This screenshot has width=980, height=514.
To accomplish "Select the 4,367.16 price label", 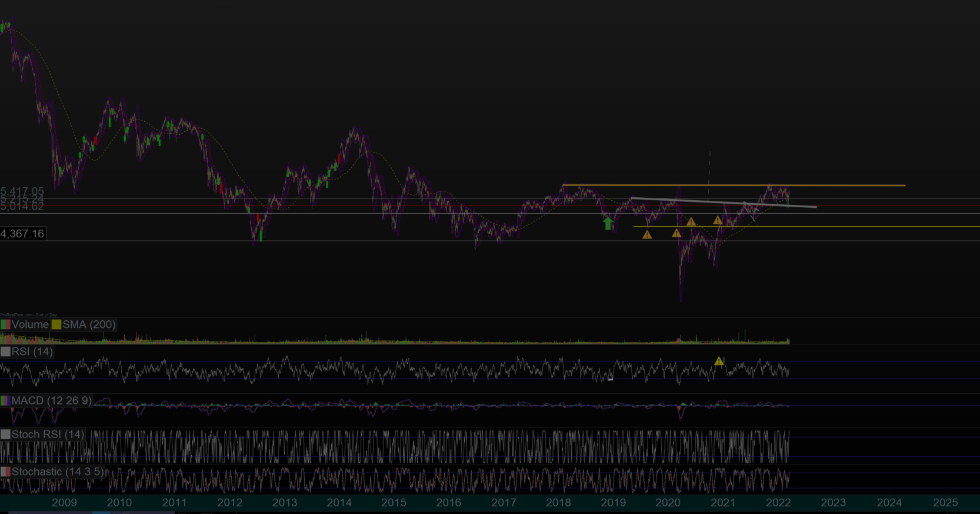I will (22, 234).
